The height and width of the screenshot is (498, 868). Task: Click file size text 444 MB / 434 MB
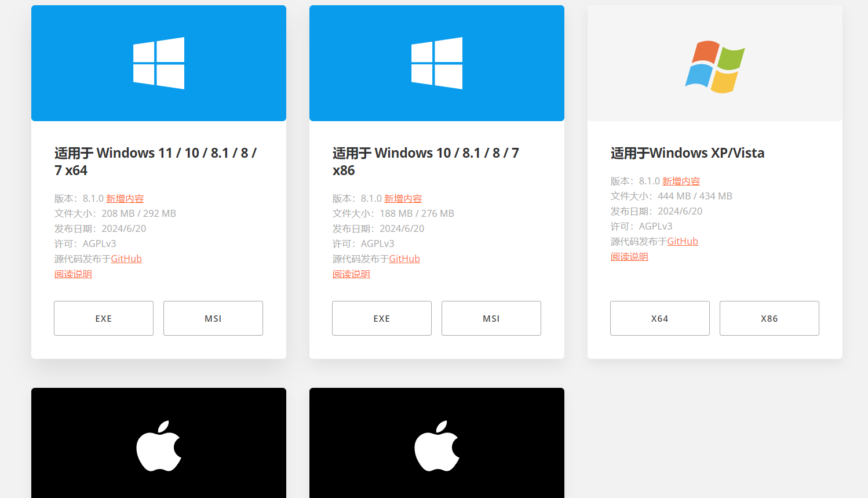click(695, 196)
